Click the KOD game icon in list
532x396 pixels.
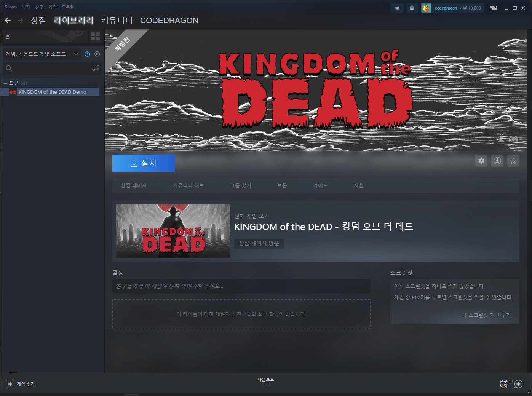pos(13,92)
